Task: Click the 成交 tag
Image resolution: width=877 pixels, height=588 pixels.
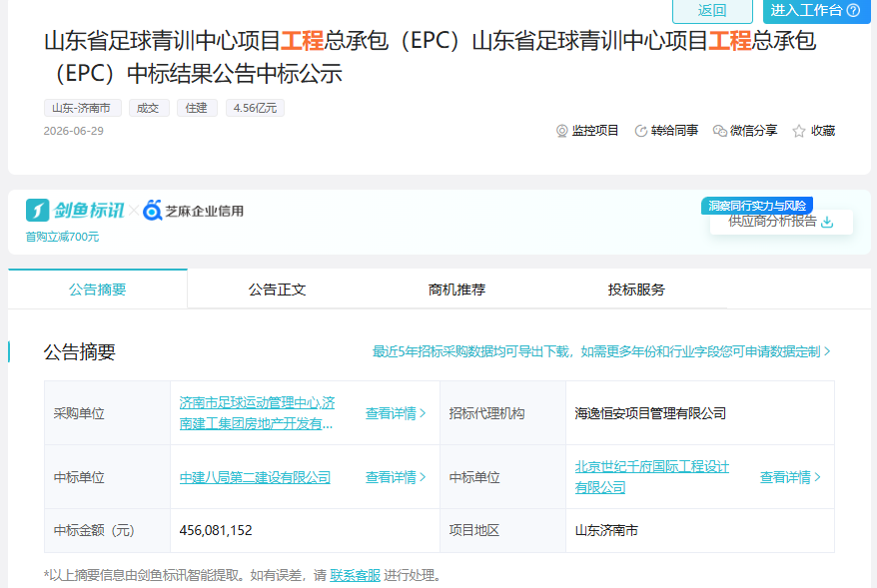Action: [x=149, y=108]
